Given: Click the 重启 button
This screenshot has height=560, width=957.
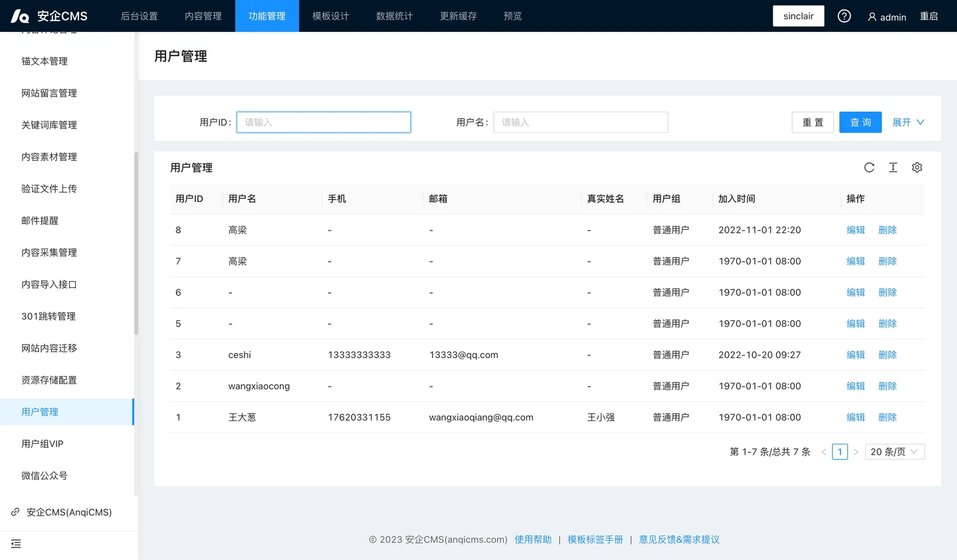Looking at the screenshot, I should pyautogui.click(x=929, y=16).
